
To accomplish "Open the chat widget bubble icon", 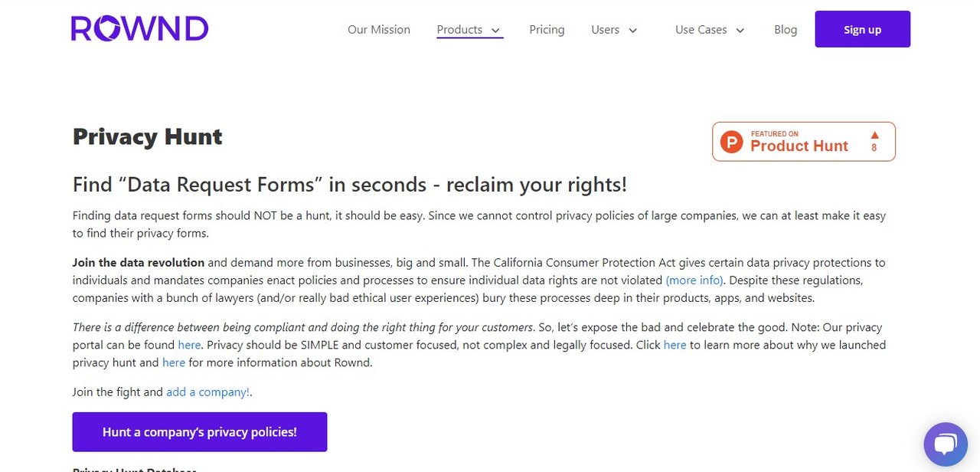I will click(946, 444).
